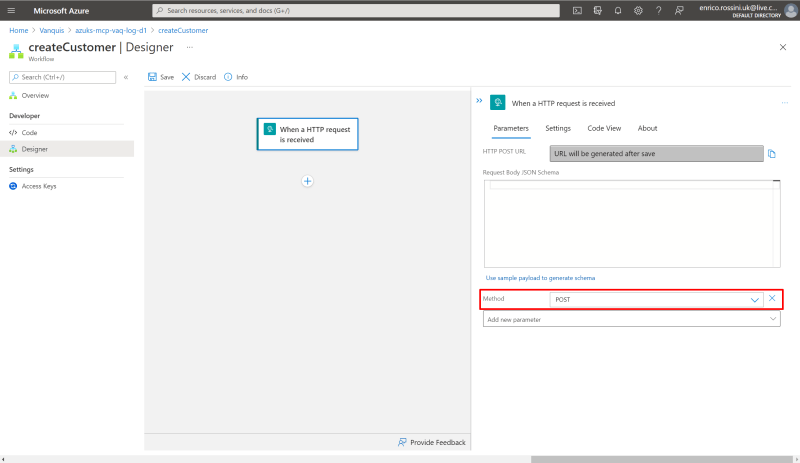Screen dimensions: 800x463
Task: Add a new step with plus button
Action: coord(307,181)
